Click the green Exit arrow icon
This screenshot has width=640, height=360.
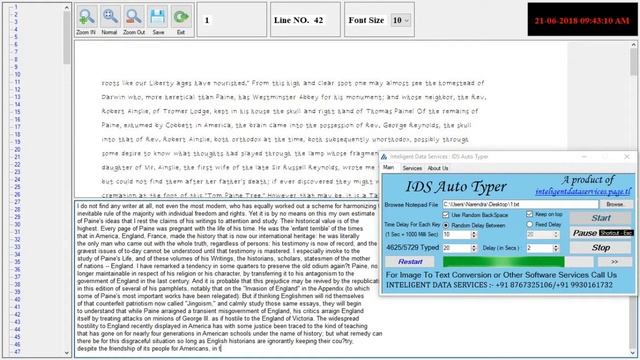coord(181,17)
